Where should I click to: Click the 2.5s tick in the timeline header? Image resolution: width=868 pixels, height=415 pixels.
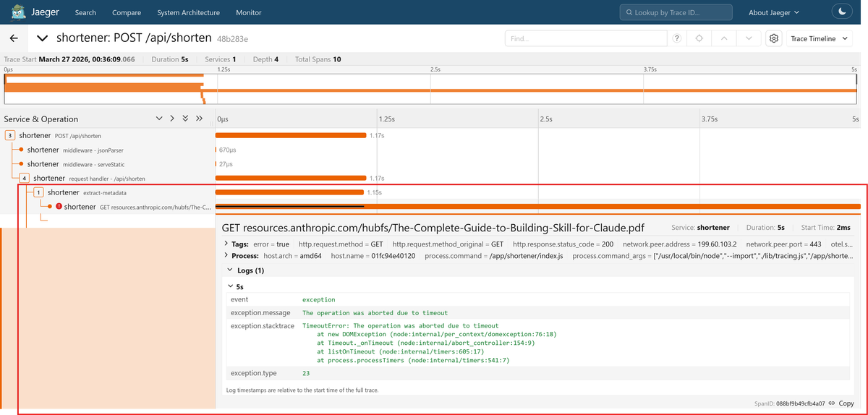click(545, 119)
